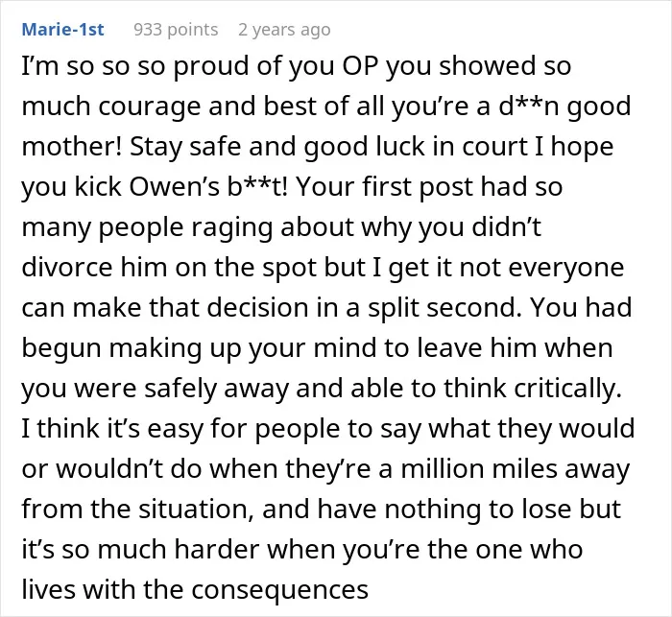Viewport: 672px width, 617px height.
Task: Click the 933 points score label
Action: [x=176, y=30]
